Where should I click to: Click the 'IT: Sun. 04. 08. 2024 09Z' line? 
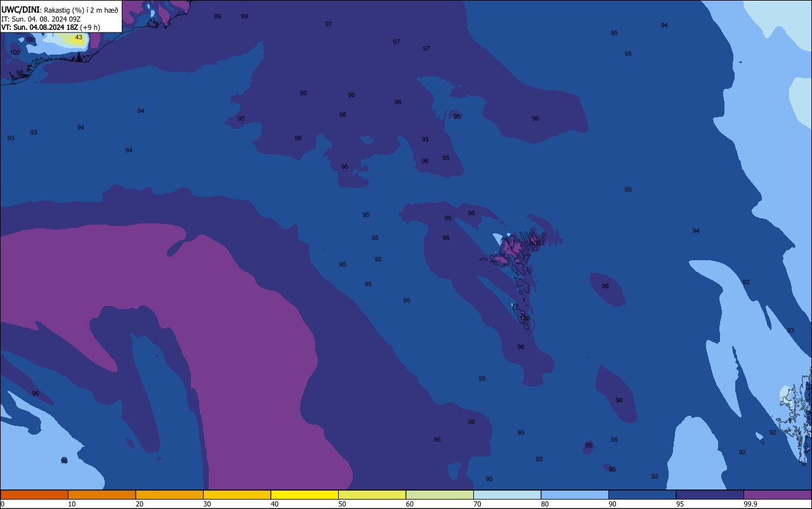[41, 19]
